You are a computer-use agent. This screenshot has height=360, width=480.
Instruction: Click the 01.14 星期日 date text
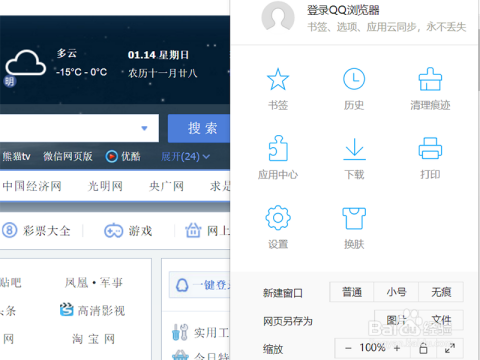pos(158,55)
